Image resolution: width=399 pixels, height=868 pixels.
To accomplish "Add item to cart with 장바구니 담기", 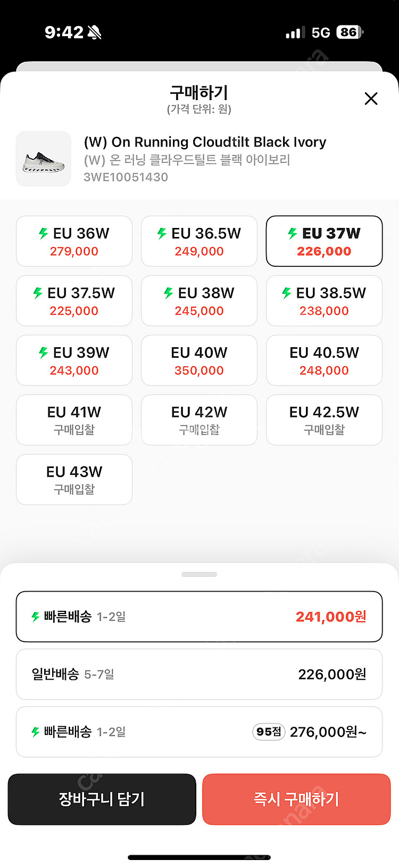I will (102, 799).
